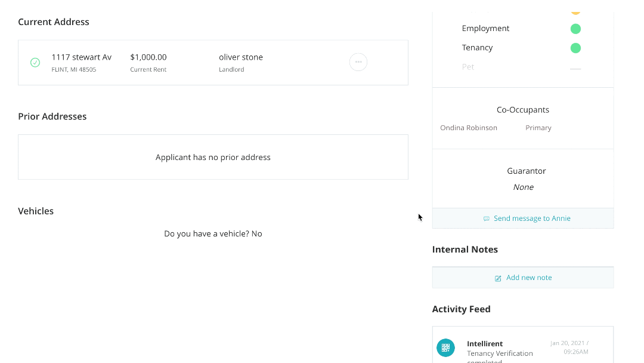The image size is (644, 363).
Task: Click the pencil icon beside Add new note
Action: pyautogui.click(x=499, y=278)
